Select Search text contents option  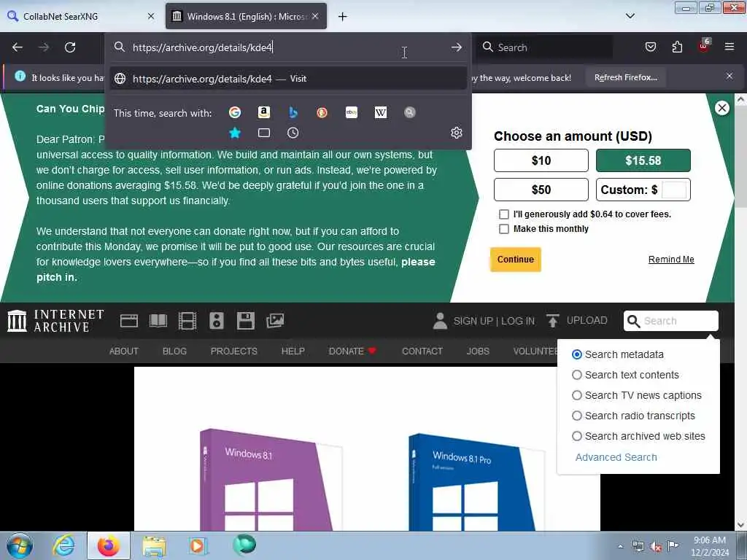click(x=577, y=375)
